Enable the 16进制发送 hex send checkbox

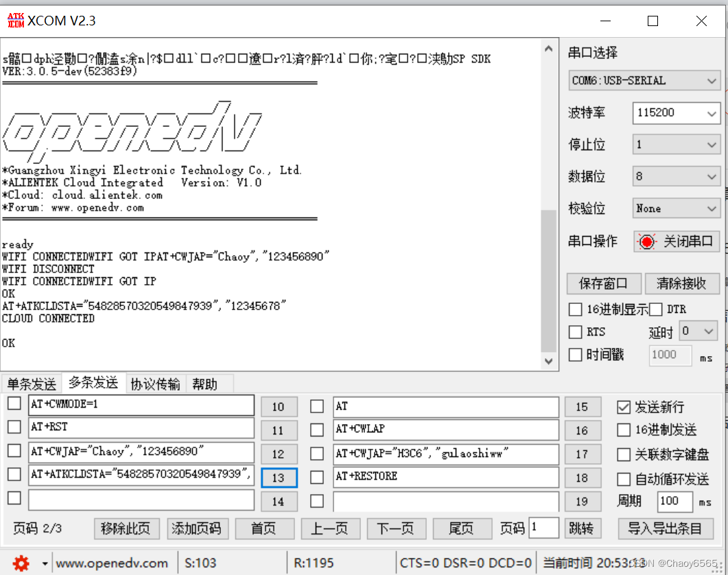click(x=624, y=430)
